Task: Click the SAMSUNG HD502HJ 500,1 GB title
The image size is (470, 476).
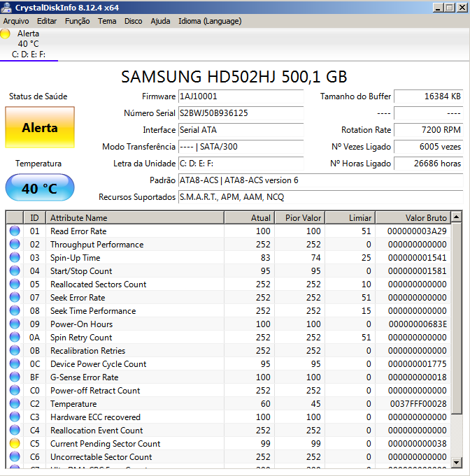Action: click(234, 77)
